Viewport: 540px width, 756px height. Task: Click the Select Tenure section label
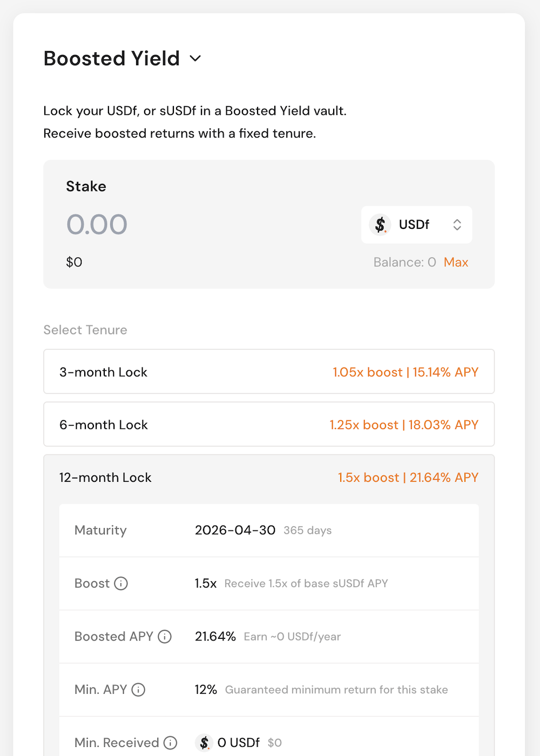coord(85,330)
